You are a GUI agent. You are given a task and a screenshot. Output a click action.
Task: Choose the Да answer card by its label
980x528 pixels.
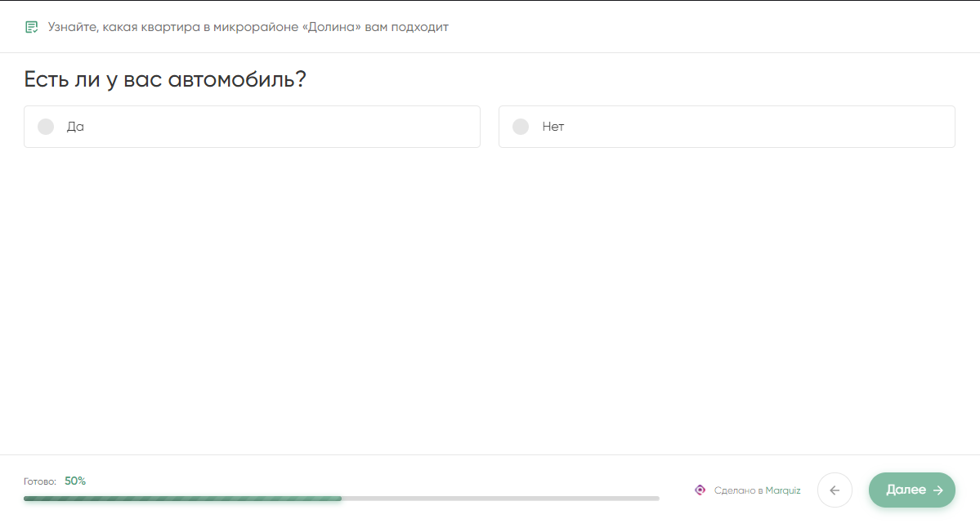(75, 127)
